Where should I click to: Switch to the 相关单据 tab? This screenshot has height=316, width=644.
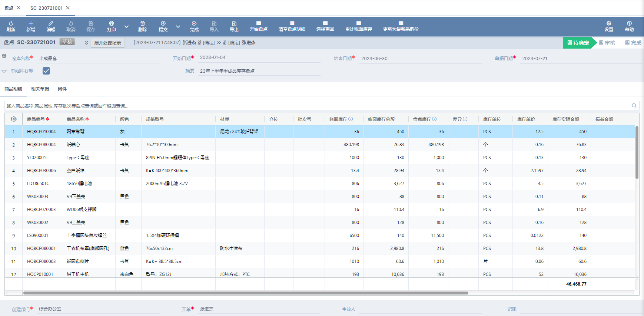[x=40, y=89]
